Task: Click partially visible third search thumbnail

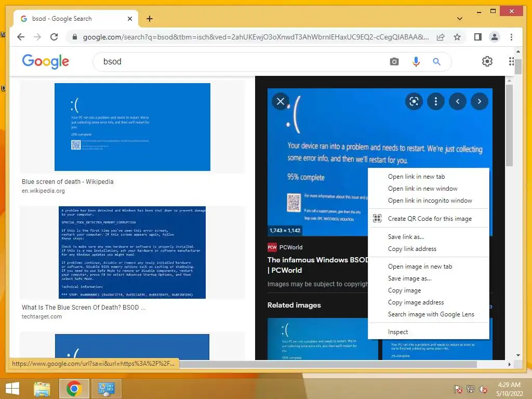Action: (x=132, y=347)
